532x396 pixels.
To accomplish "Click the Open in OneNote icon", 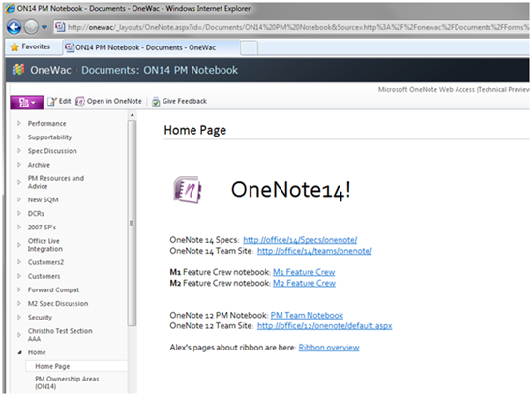I will click(79, 102).
